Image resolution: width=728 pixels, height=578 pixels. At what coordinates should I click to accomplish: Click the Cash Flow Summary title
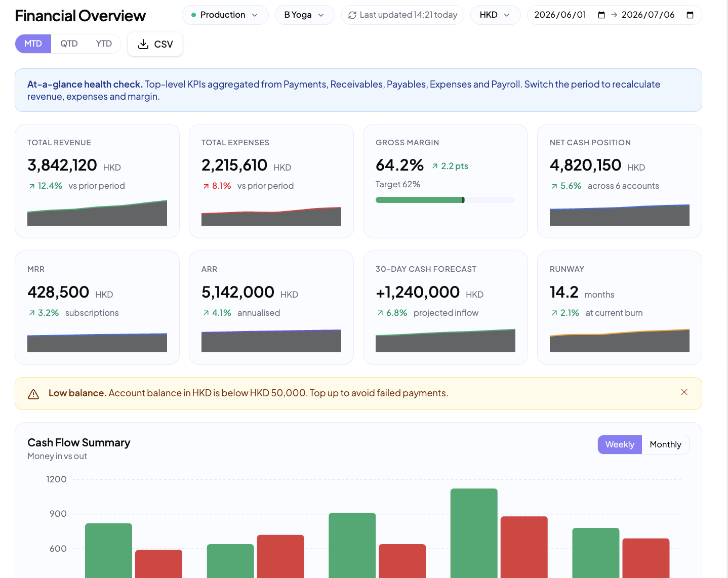pos(79,443)
